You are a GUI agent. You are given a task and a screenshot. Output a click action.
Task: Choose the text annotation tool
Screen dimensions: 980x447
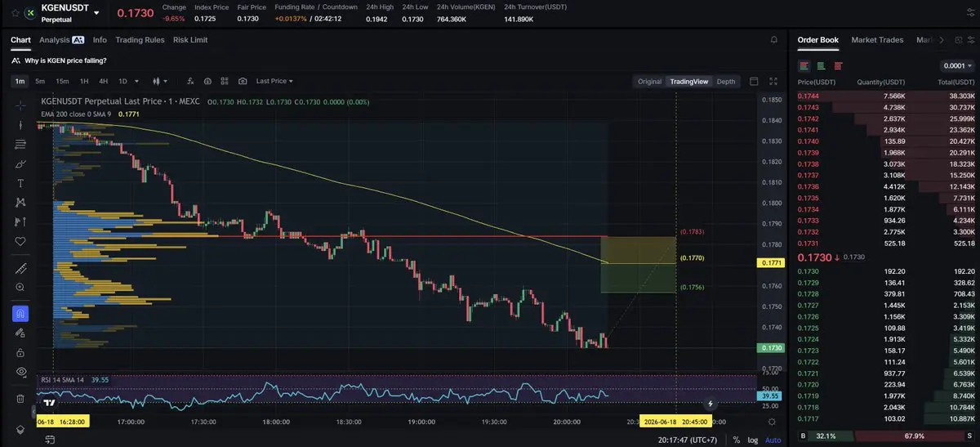[20, 183]
